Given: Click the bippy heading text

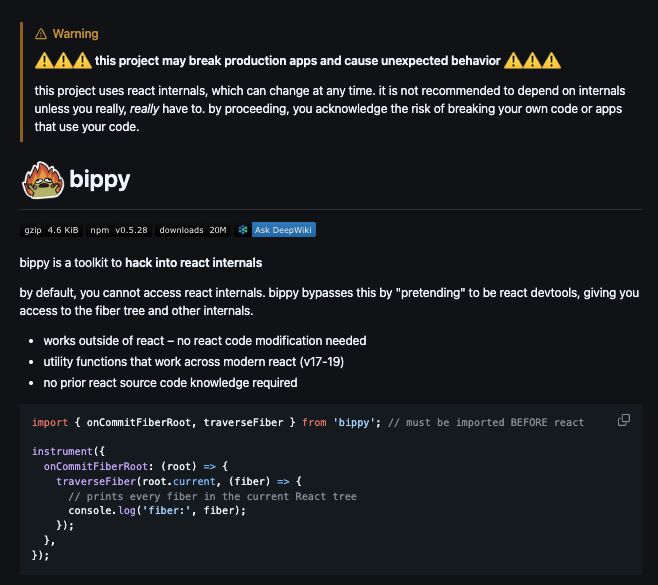Looking at the screenshot, I should [99, 181].
